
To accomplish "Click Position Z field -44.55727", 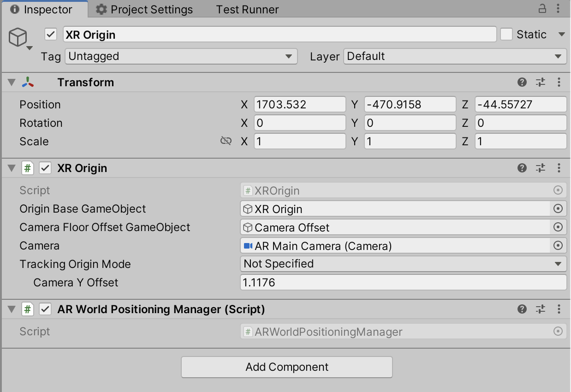I will pos(521,105).
